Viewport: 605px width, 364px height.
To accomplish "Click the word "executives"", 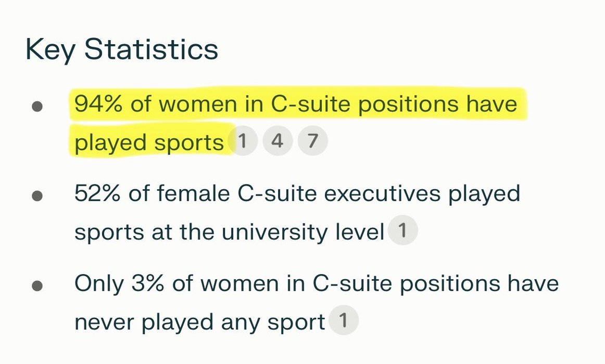I will (x=382, y=194).
